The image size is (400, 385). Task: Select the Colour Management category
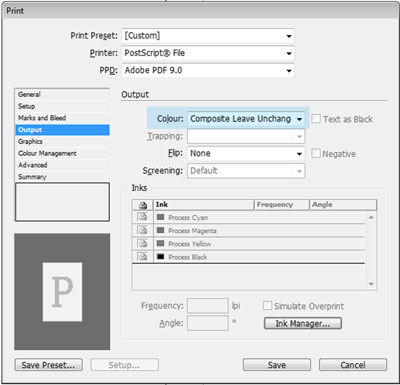(x=62, y=153)
